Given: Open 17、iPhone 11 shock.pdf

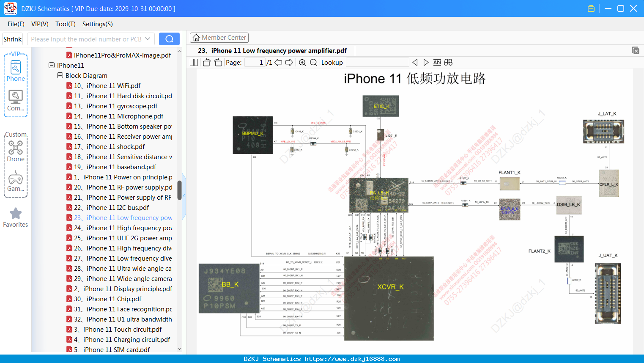Looking at the screenshot, I should click(x=110, y=146).
